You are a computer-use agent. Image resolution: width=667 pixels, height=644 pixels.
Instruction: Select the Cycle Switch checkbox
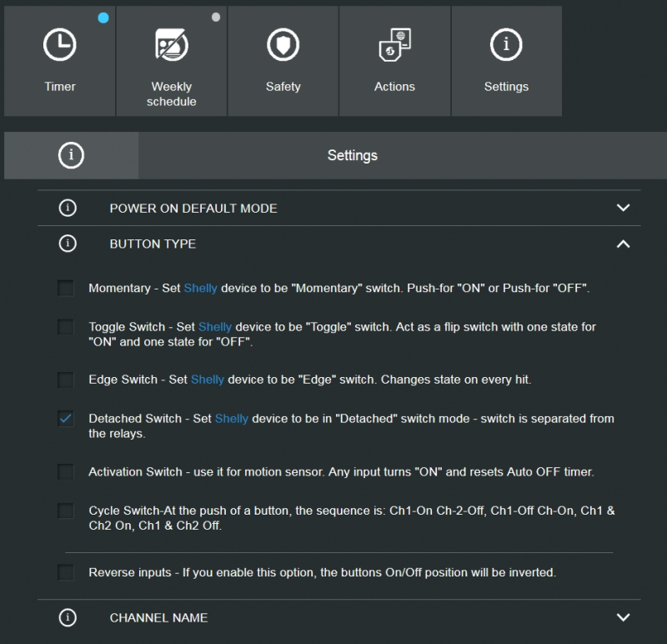[66, 511]
